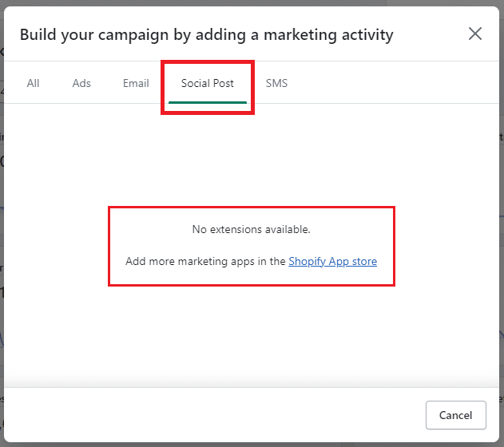
Task: Click the blank area below the extensions message
Action: tap(251, 335)
